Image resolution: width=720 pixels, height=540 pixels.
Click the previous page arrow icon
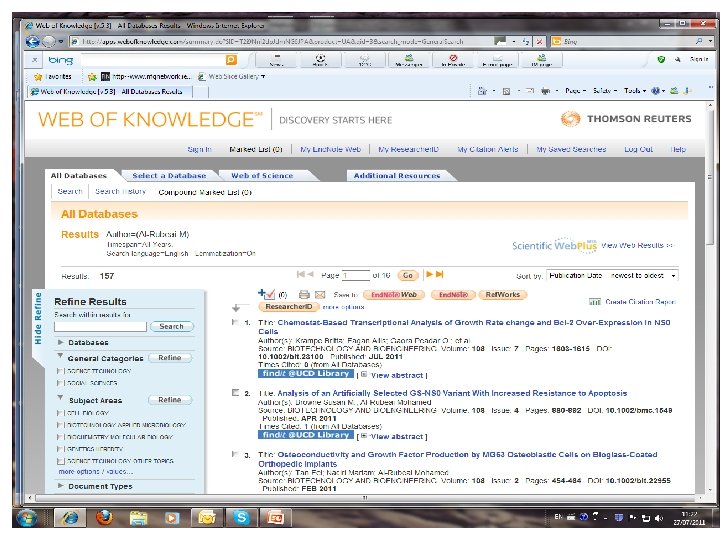[x=310, y=274]
